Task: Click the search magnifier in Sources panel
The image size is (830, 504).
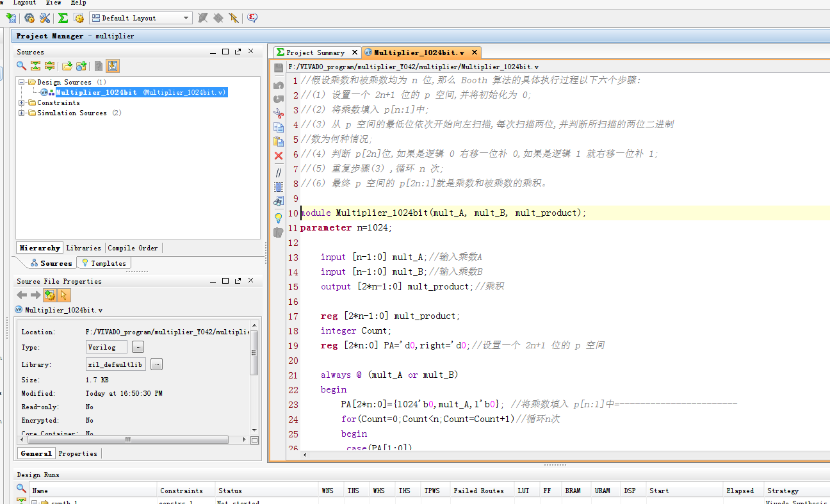Action: click(x=21, y=66)
